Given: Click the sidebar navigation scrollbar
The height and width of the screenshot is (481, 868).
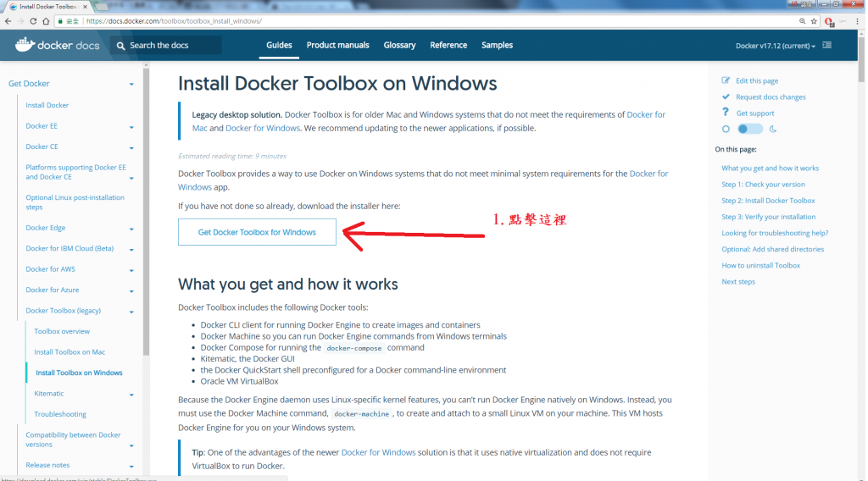Looking at the screenshot, I should [146, 210].
